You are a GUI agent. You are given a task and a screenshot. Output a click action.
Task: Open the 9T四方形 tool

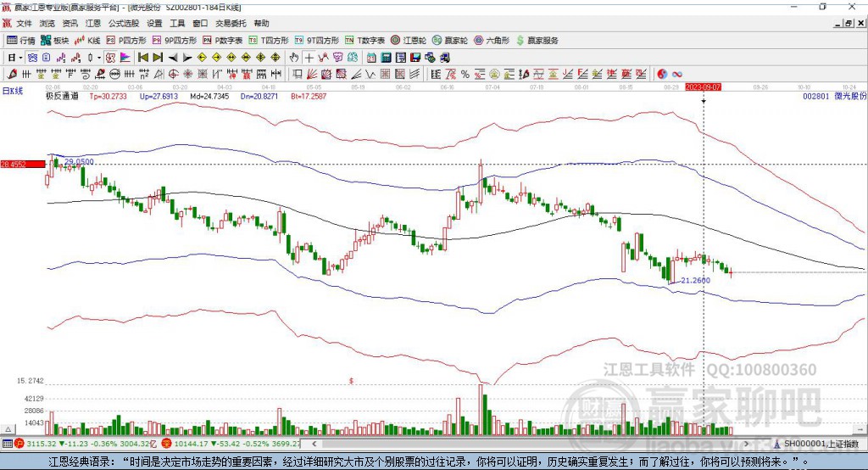(317, 41)
